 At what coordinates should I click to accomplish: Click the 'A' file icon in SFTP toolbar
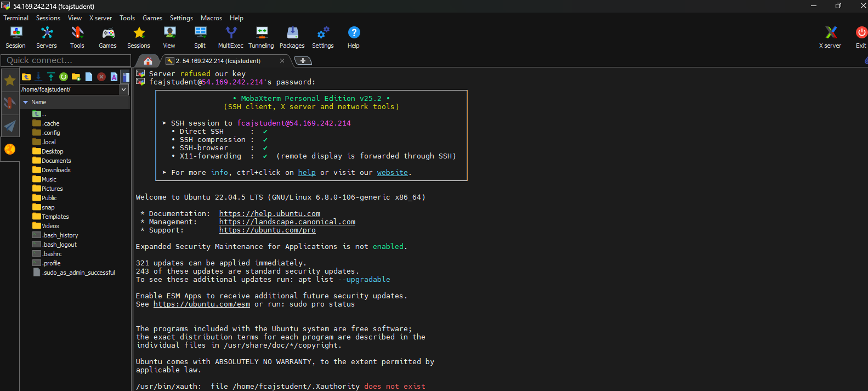[x=114, y=77]
